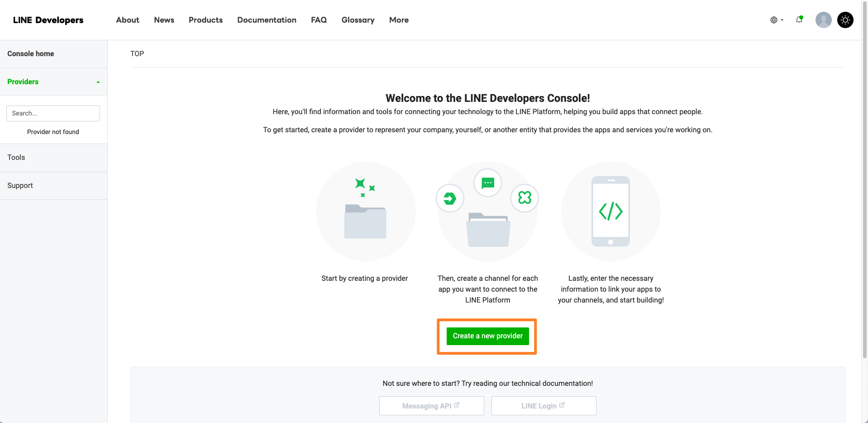Open the Products menu item
Viewport: 868px width, 423px height.
(x=205, y=20)
